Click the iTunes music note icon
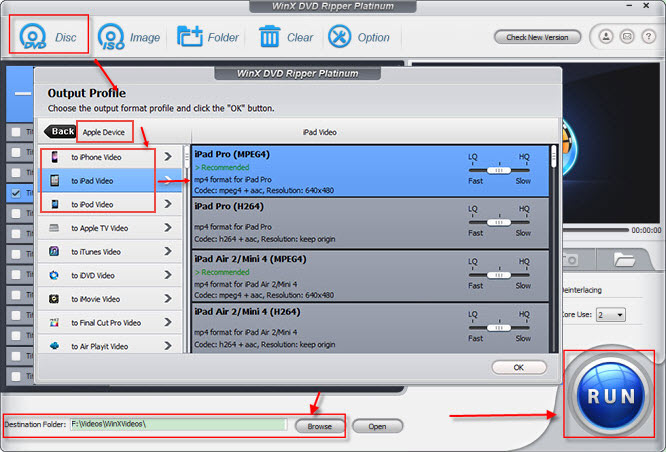This screenshot has width=666, height=452. point(54,251)
